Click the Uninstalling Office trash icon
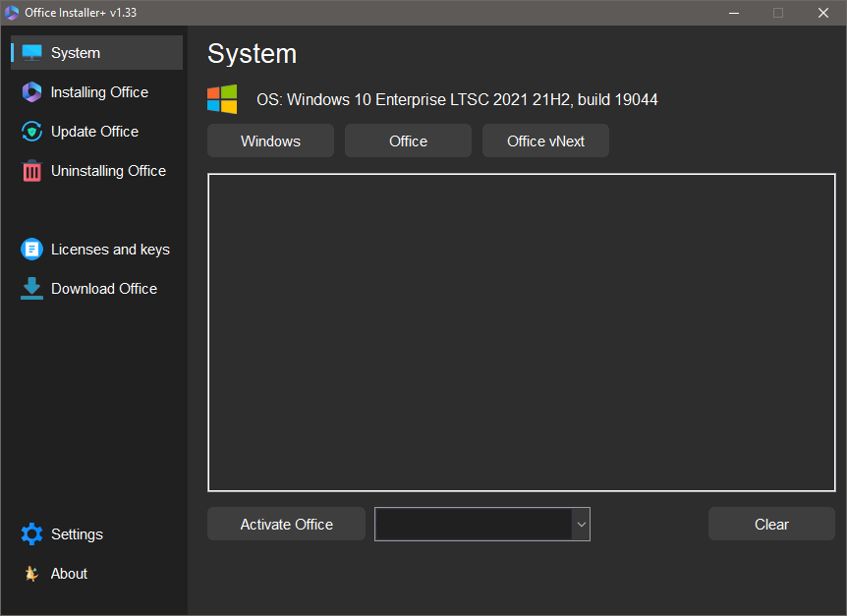847x616 pixels. click(32, 171)
